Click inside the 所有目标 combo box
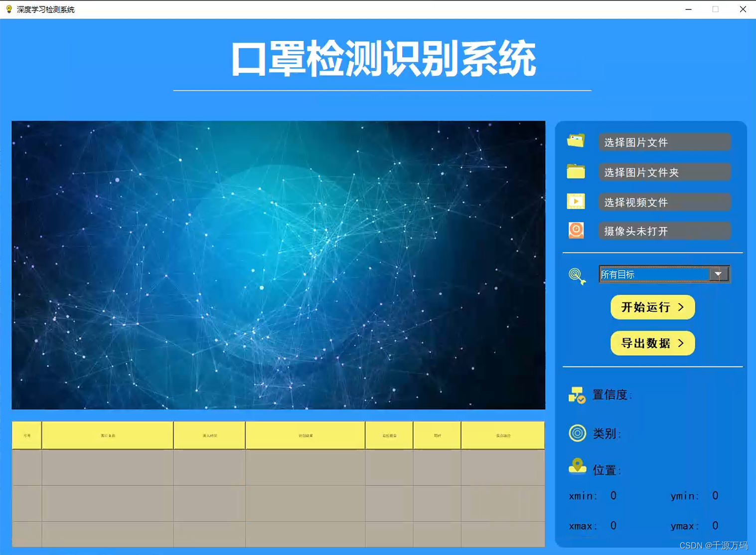 653,274
